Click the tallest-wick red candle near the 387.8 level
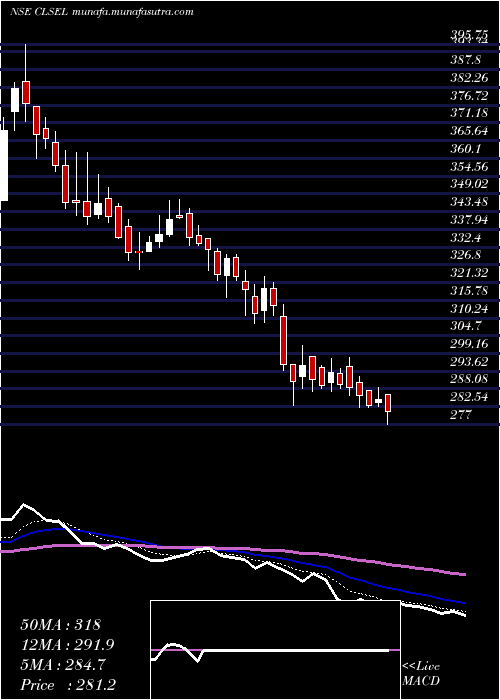 [26, 92]
